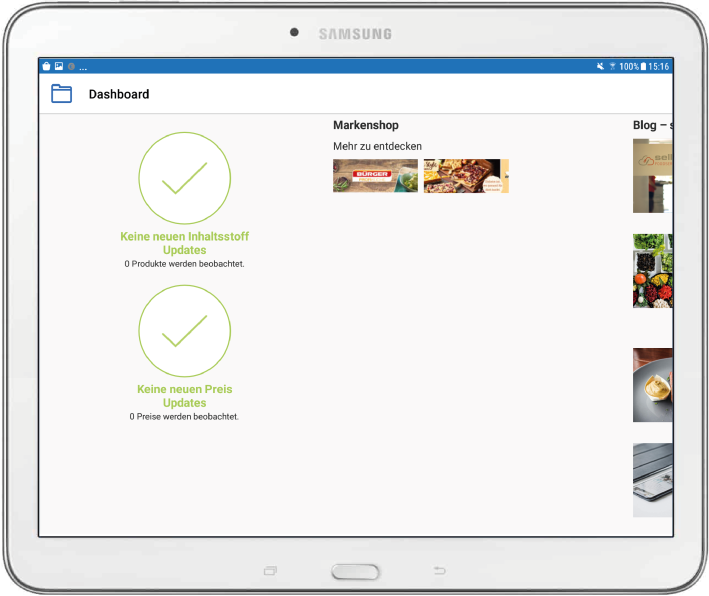Select Keine neuen Preis Updates text
This screenshot has width=709, height=596.
pos(184,396)
